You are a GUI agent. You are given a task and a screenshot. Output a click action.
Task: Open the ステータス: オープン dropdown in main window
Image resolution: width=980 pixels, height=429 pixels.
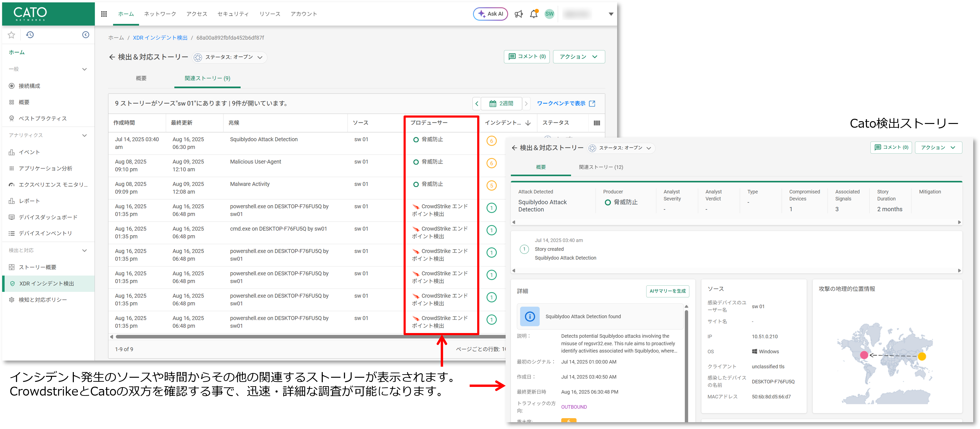pyautogui.click(x=229, y=57)
